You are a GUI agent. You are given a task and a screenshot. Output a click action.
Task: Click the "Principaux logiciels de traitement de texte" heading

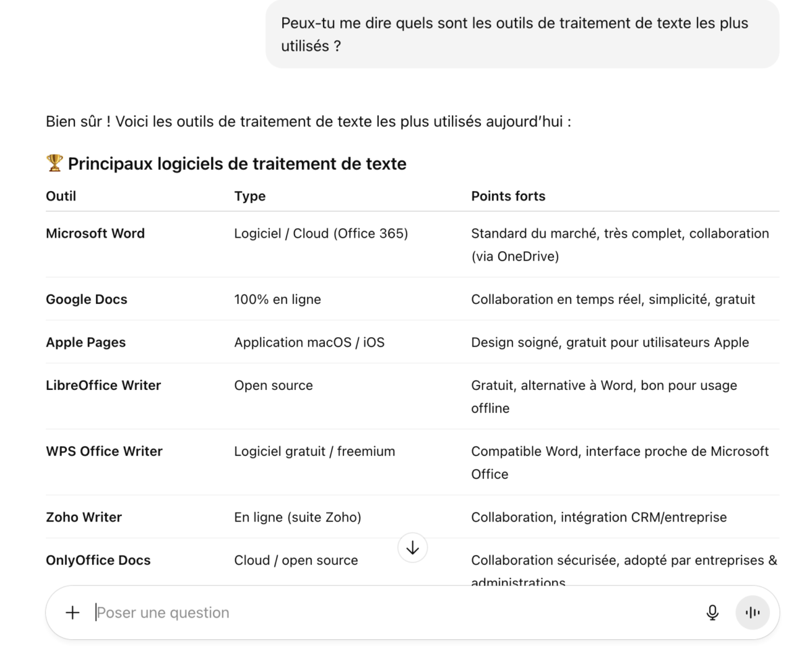pos(237,164)
